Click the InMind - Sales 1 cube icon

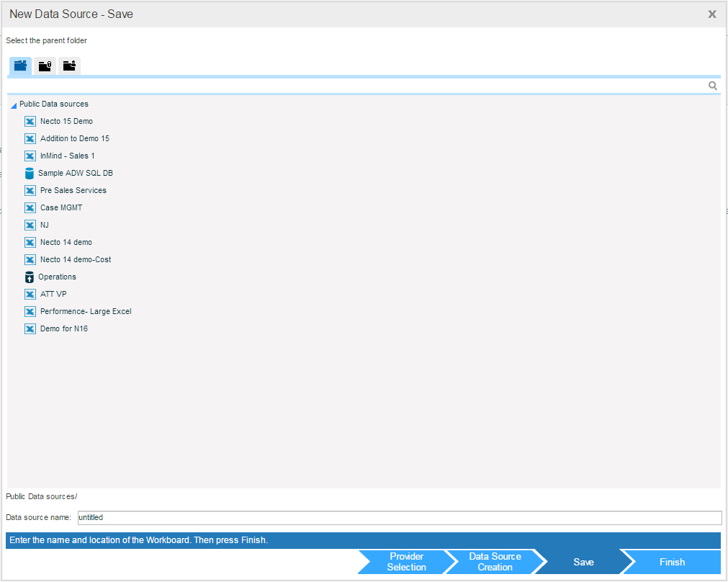tap(30, 156)
